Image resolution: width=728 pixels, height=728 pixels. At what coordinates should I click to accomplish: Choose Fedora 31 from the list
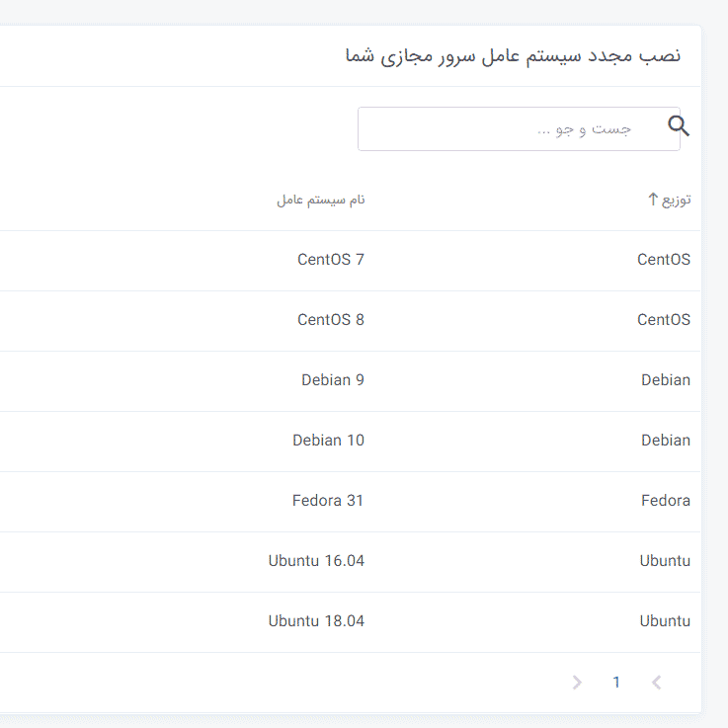(328, 501)
